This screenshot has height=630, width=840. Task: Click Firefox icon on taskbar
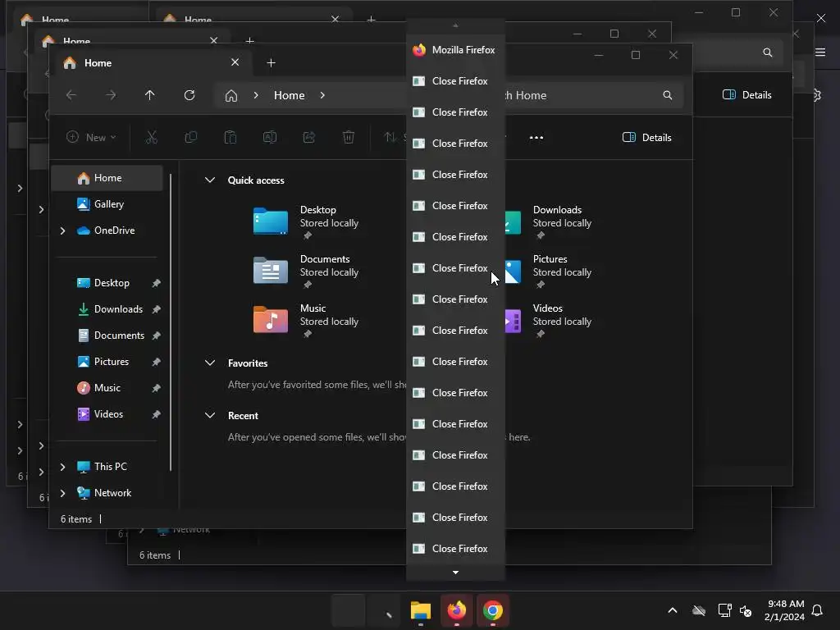click(456, 610)
